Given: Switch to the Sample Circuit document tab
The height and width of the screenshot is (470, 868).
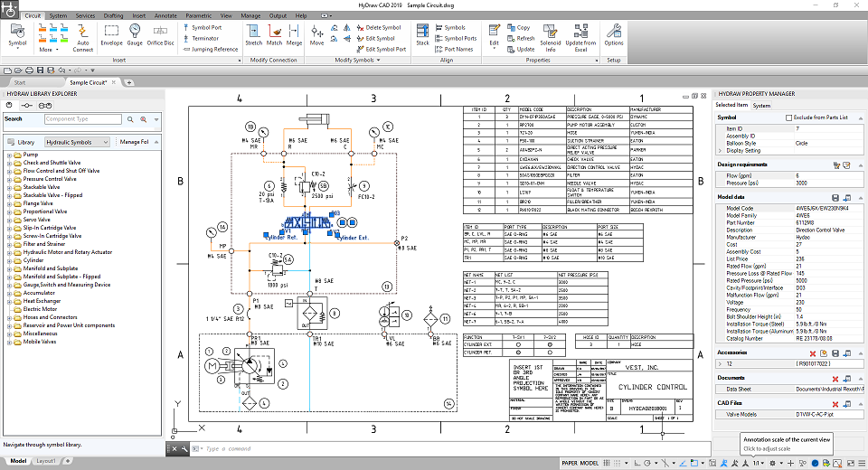Looking at the screenshot, I should [88, 82].
